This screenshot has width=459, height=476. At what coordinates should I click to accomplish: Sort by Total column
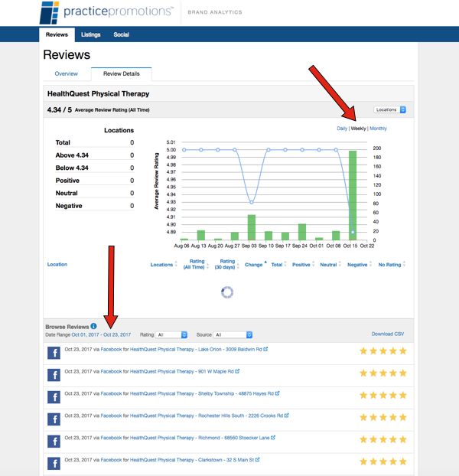277,265
